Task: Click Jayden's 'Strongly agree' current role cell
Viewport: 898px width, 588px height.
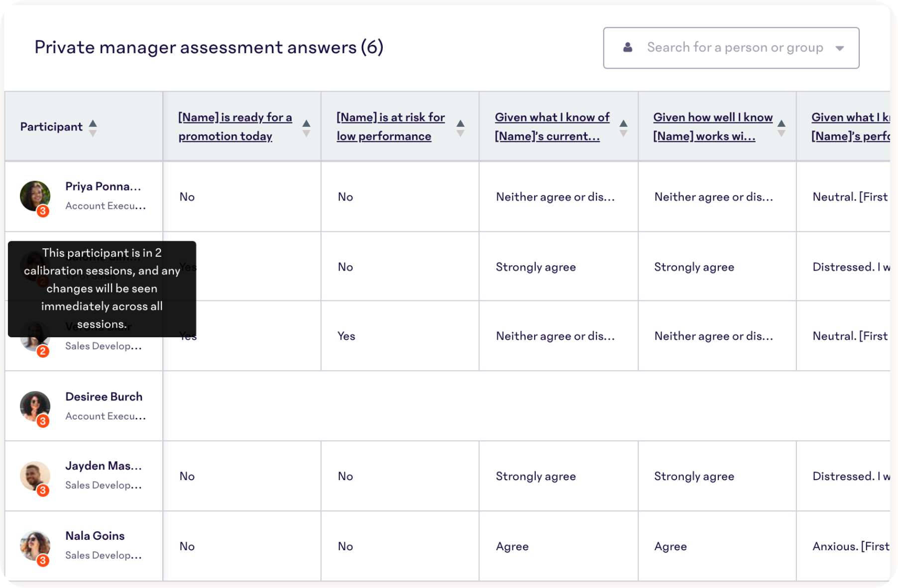Action: [536, 476]
